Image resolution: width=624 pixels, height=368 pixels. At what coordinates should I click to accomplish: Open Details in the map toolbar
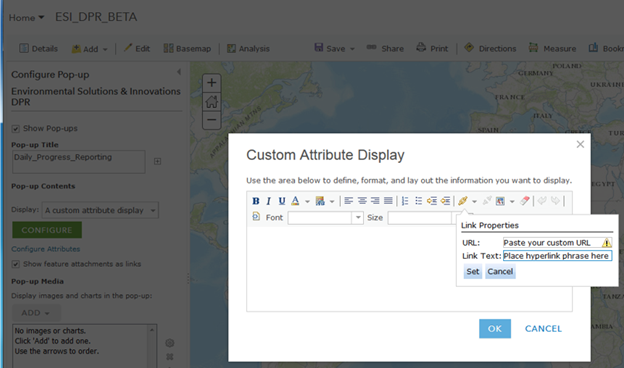(x=39, y=49)
